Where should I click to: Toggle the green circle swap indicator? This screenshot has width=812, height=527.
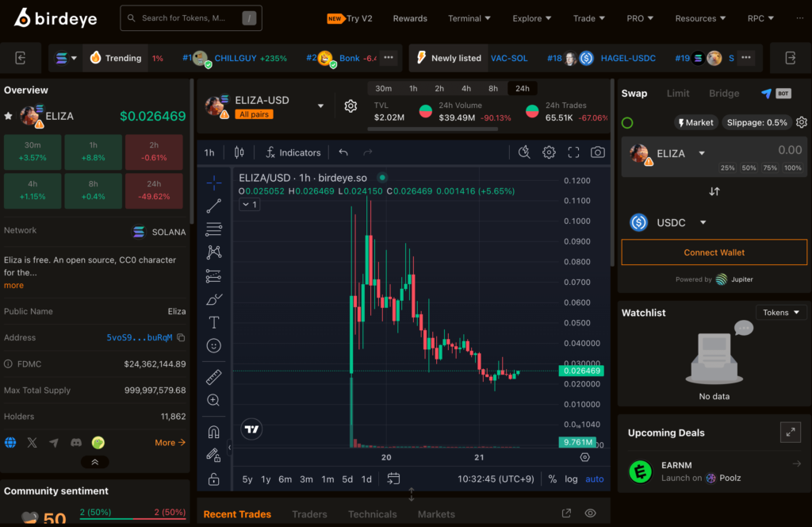coord(627,123)
